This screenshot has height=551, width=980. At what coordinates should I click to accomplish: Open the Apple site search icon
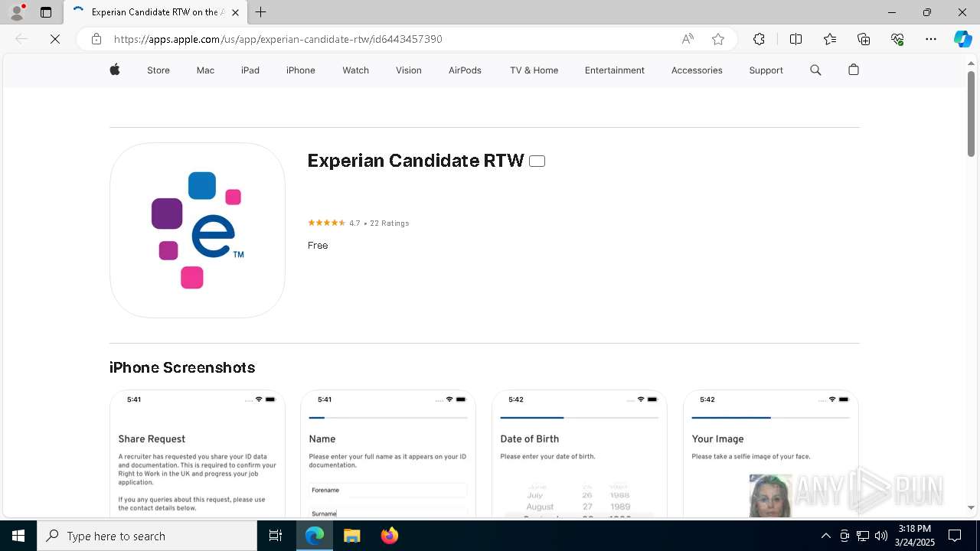tap(815, 70)
